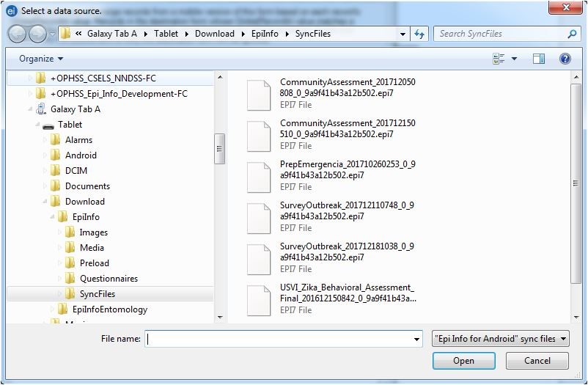Select CommunityAssessment_201712050808 file icon
This screenshot has width=588, height=385.
pos(259,95)
